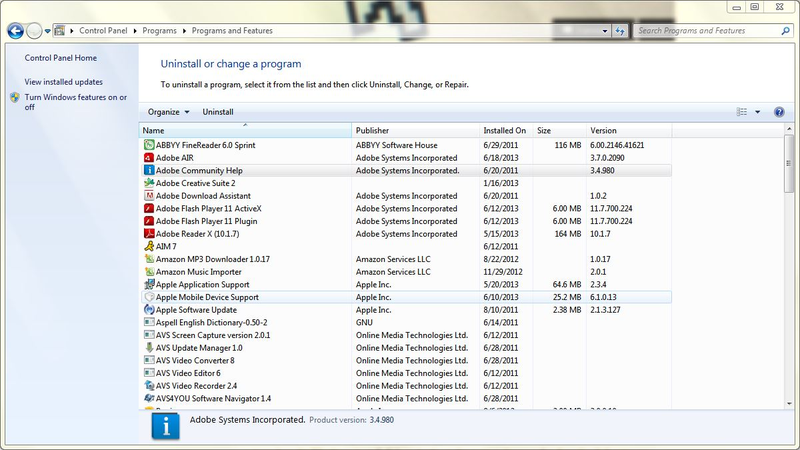Image resolution: width=800 pixels, height=450 pixels.
Task: Sort by the Installed On column header
Action: point(506,130)
